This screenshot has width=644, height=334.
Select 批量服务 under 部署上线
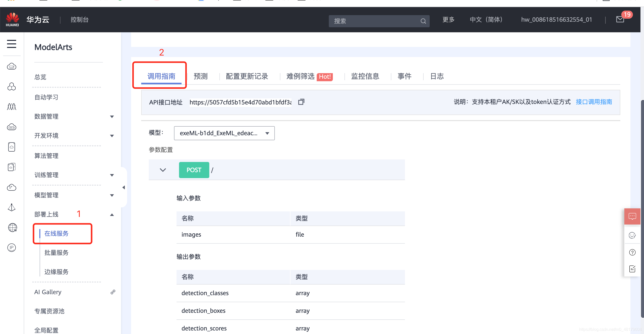[x=56, y=253]
